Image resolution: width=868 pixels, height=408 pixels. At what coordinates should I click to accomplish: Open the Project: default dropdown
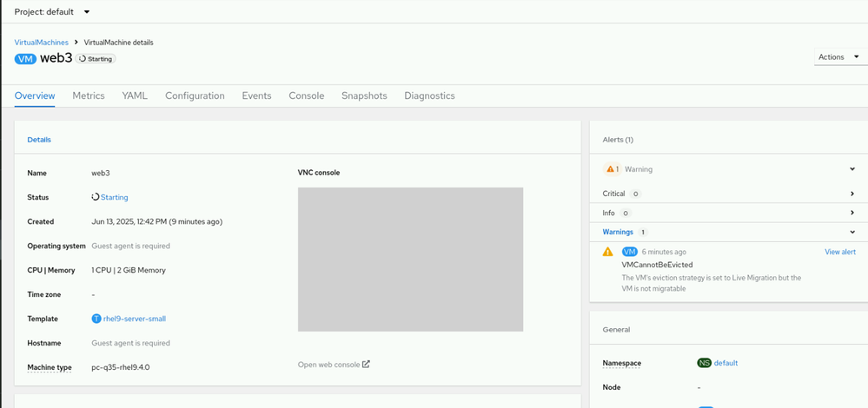[52, 12]
